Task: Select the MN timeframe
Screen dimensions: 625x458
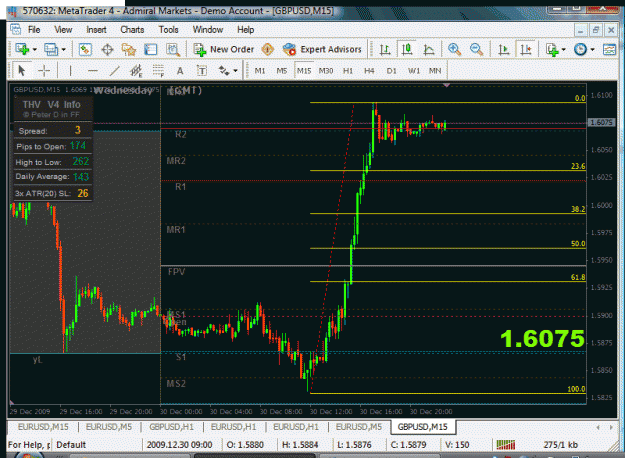Action: click(x=435, y=71)
